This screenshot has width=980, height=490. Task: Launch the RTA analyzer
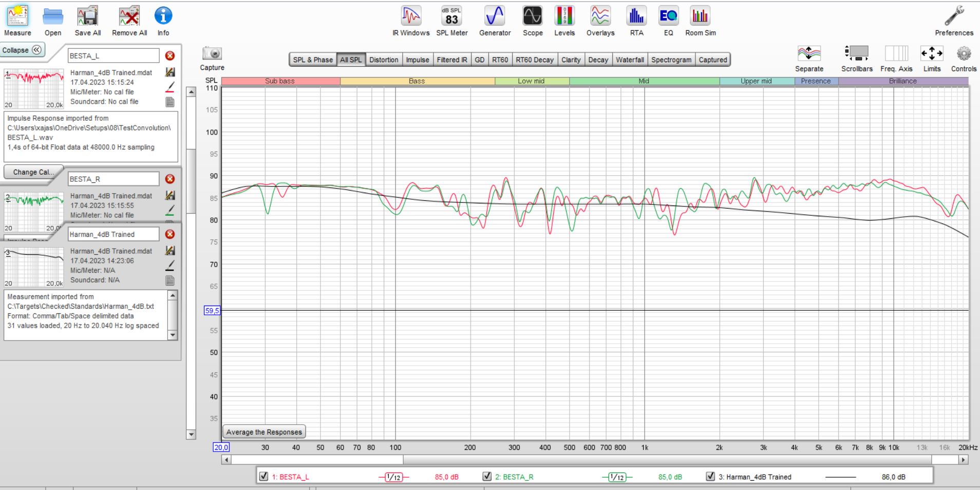pyautogui.click(x=637, y=21)
